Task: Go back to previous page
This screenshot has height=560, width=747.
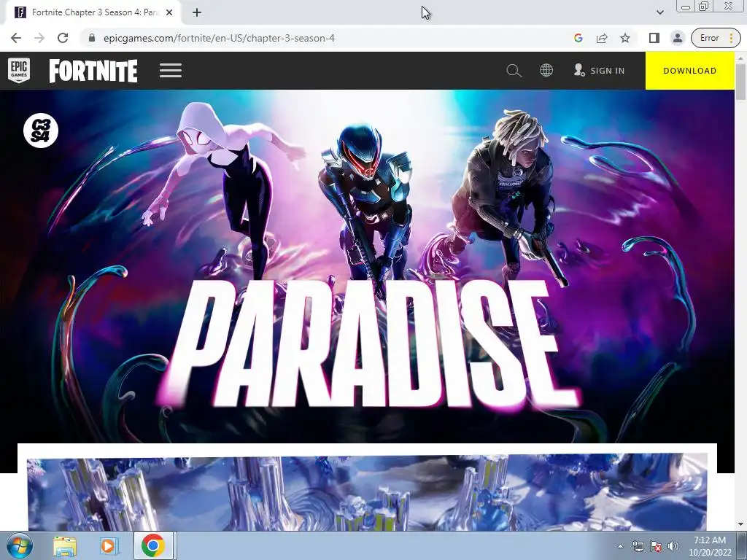Action: click(16, 38)
